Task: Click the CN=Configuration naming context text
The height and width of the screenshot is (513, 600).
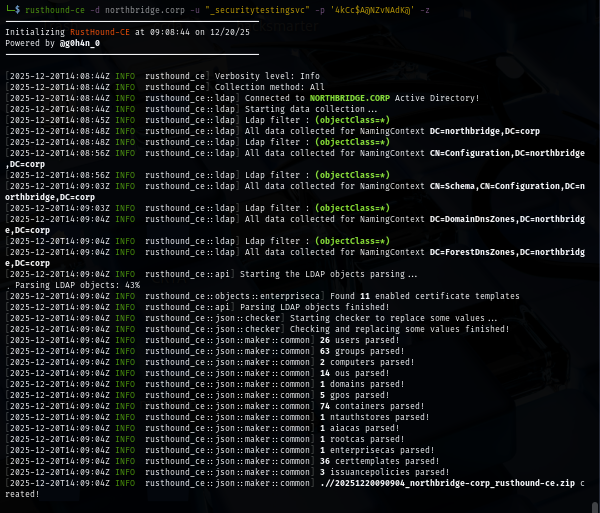Action: tap(507, 153)
